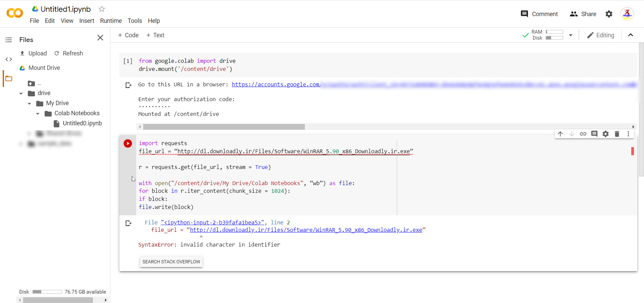644x303 pixels.
Task: Collapse the Colab Notebooks folder
Action: [38, 114]
